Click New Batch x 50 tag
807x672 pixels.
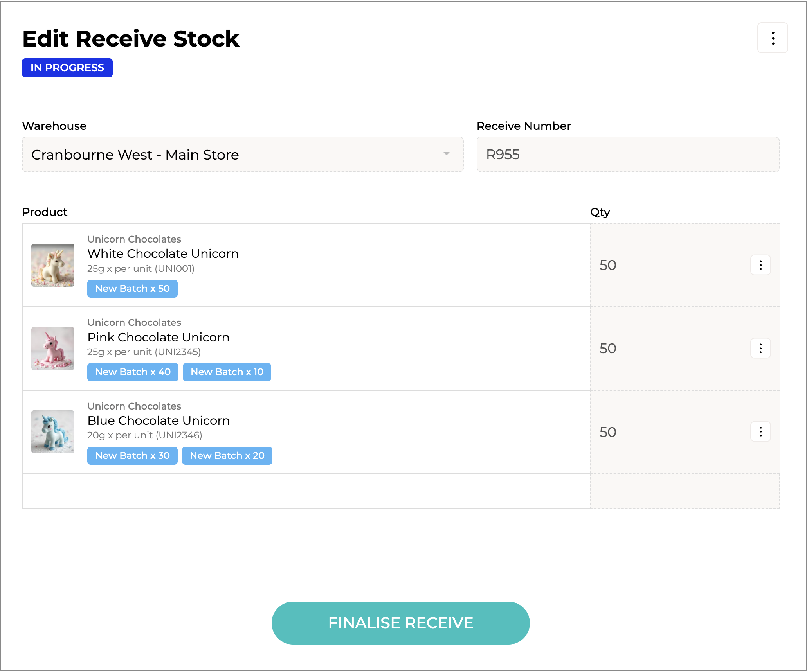(132, 289)
